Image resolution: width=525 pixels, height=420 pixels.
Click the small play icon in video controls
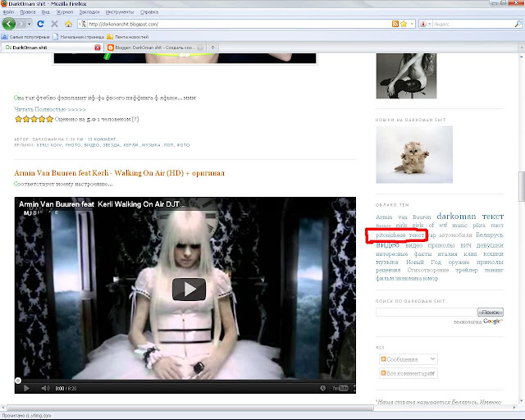pos(26,388)
